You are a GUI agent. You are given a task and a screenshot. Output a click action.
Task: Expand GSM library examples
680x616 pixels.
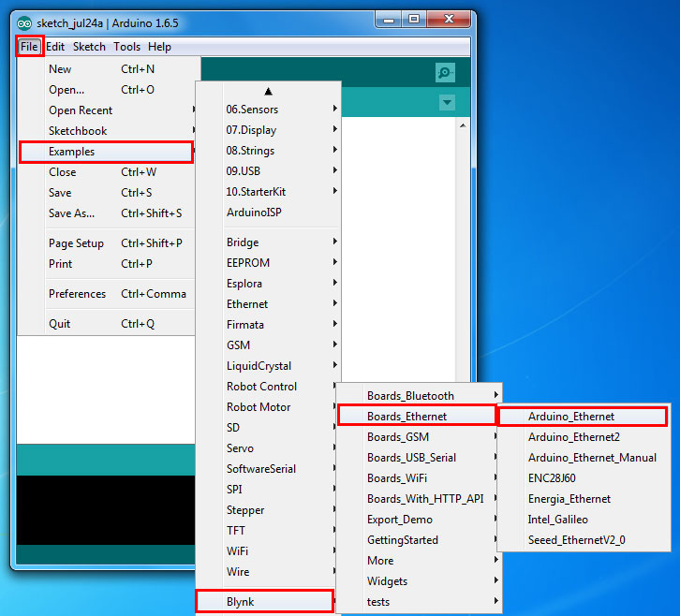point(268,345)
